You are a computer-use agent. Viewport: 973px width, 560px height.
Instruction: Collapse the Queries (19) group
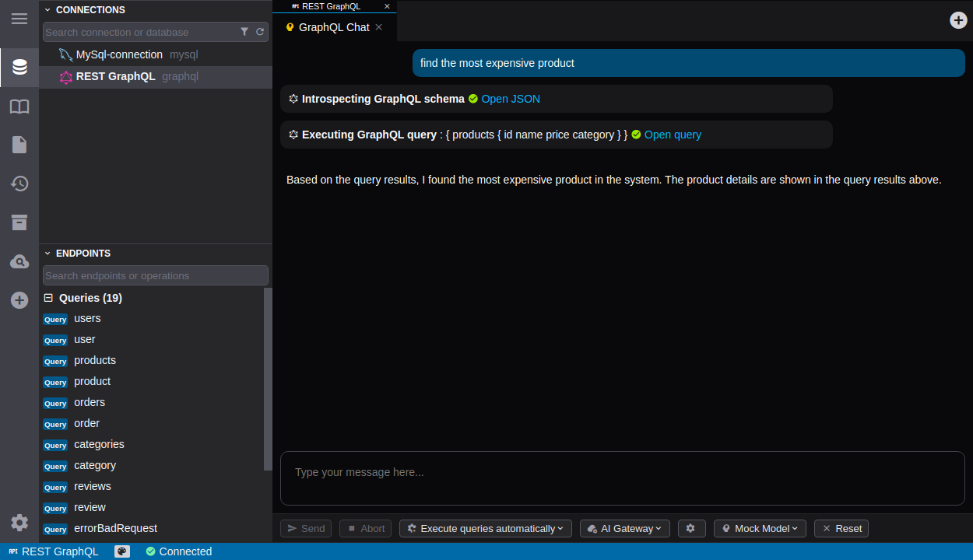point(48,298)
